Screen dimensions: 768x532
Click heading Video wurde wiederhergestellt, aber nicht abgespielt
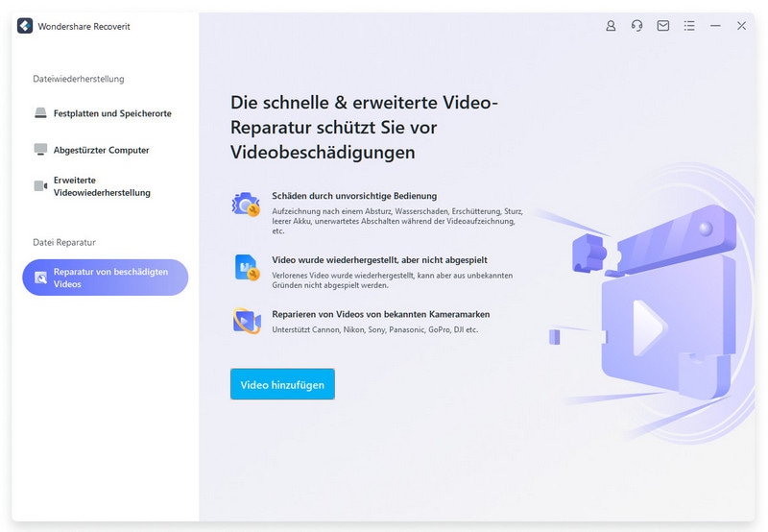click(379, 259)
